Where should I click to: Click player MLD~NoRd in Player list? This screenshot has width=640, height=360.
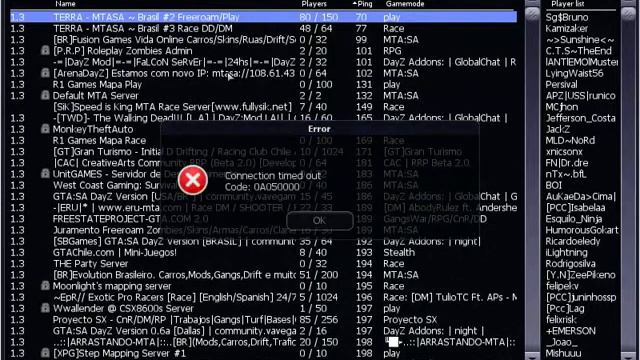point(570,140)
